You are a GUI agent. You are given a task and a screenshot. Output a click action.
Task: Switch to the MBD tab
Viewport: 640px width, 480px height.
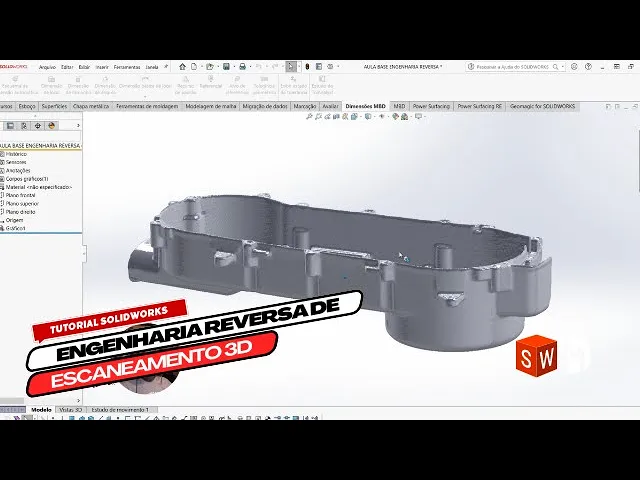coord(399,106)
